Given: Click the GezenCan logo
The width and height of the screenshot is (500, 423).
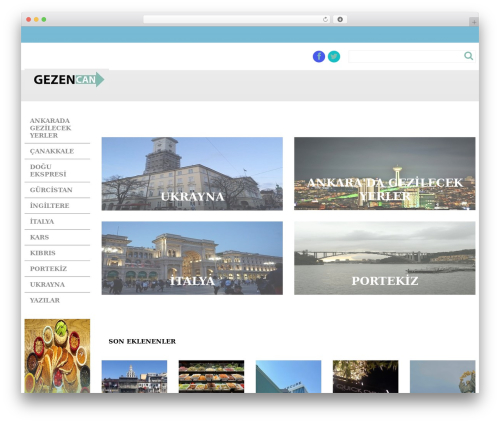Looking at the screenshot, I should pyautogui.click(x=69, y=80).
